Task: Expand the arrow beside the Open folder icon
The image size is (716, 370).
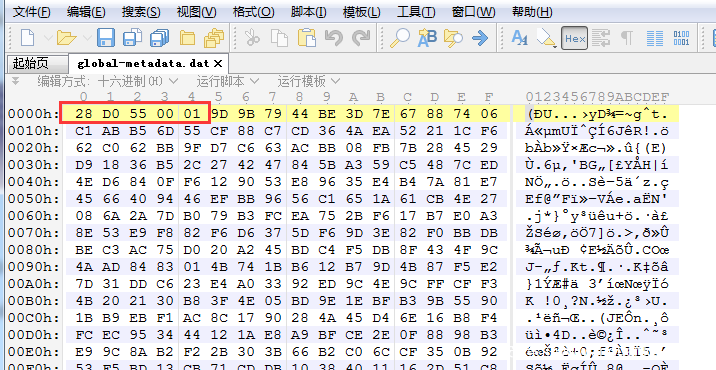Action: pyautogui.click(x=87, y=38)
